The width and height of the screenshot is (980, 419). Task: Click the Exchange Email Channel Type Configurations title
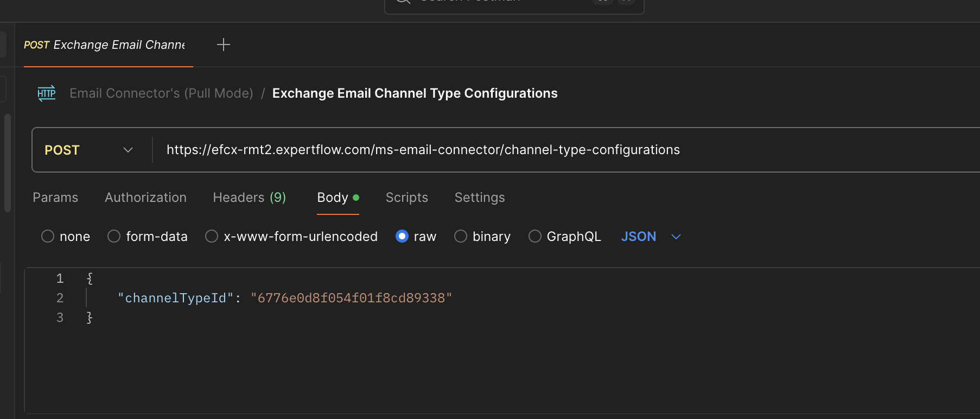(x=415, y=93)
